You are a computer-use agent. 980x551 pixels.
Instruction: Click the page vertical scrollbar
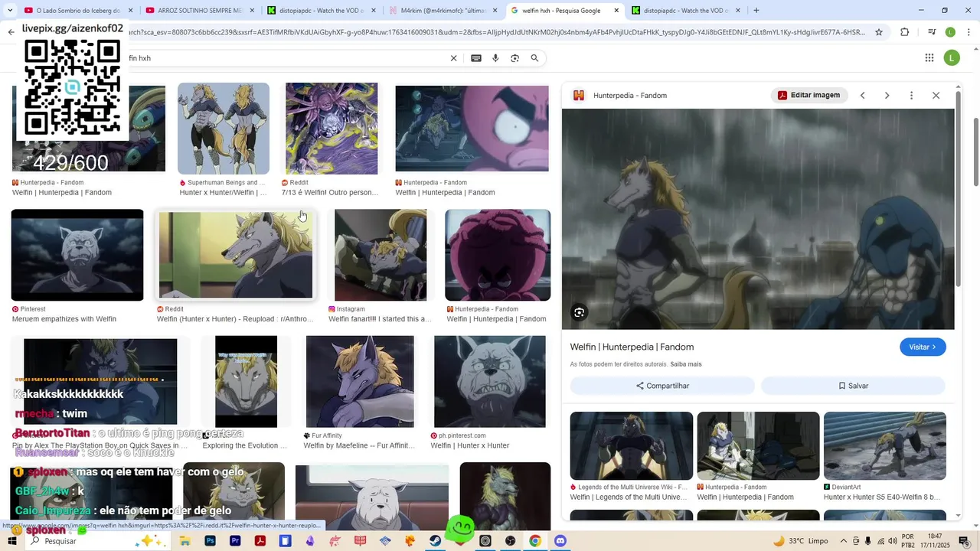975,153
